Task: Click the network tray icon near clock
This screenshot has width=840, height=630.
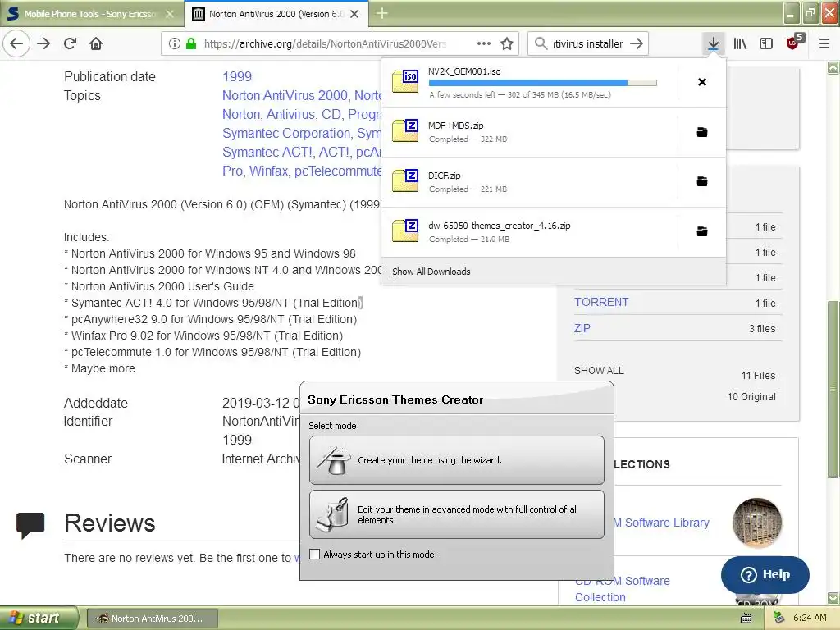Action: click(779, 618)
